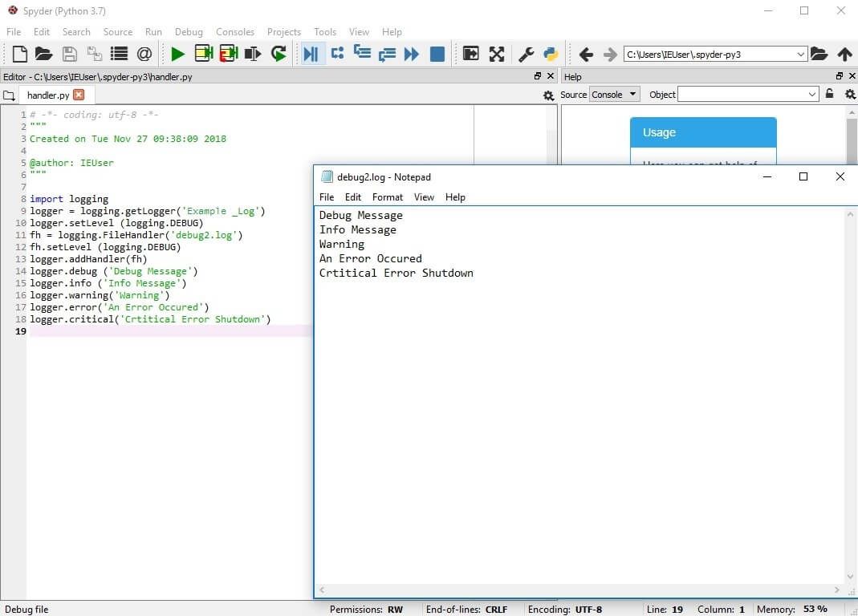Open the Source Console dropdown
Image resolution: width=858 pixels, height=616 pixels.
pyautogui.click(x=614, y=94)
